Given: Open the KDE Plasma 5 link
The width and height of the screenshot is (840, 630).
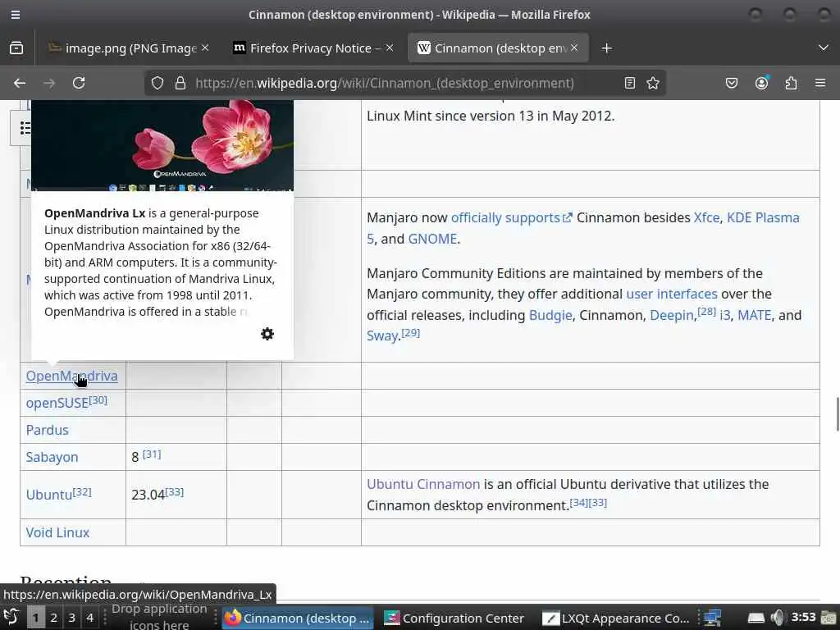Looking at the screenshot, I should (x=762, y=217).
